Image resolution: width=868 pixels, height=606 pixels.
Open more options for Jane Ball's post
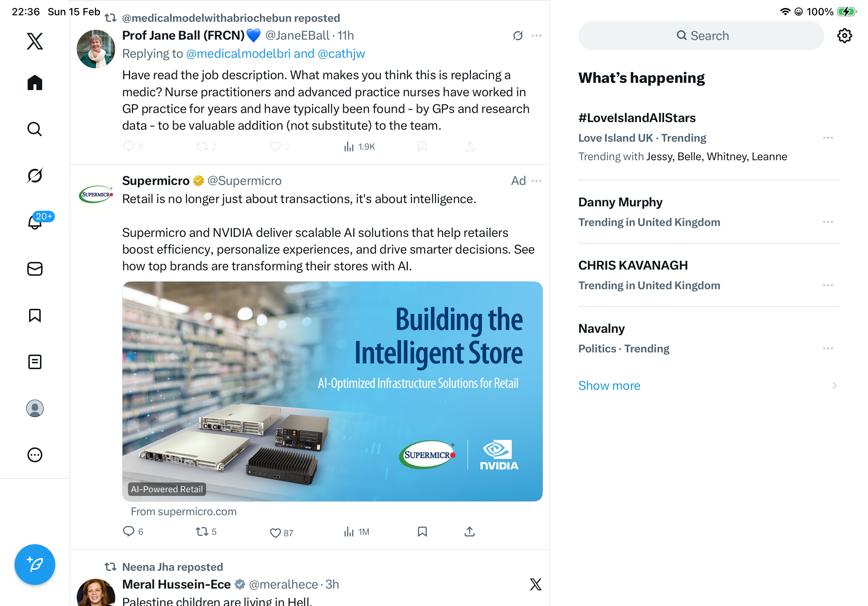[x=536, y=36]
